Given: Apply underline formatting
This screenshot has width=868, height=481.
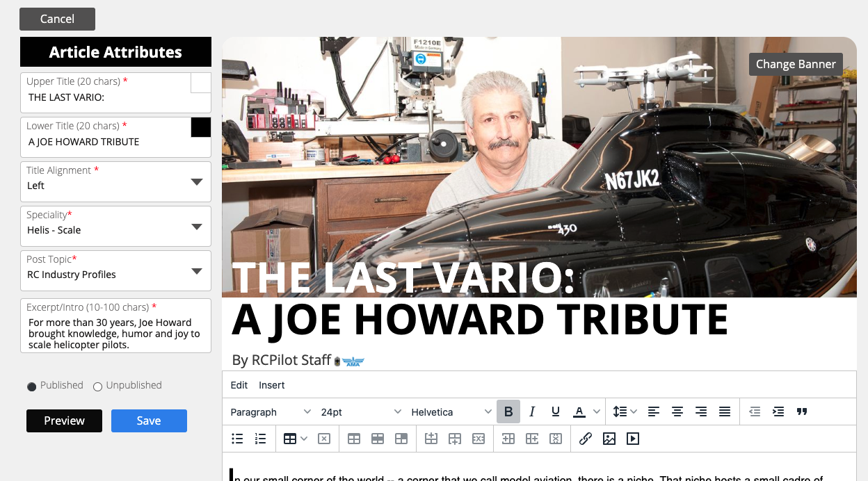Looking at the screenshot, I should (x=556, y=412).
